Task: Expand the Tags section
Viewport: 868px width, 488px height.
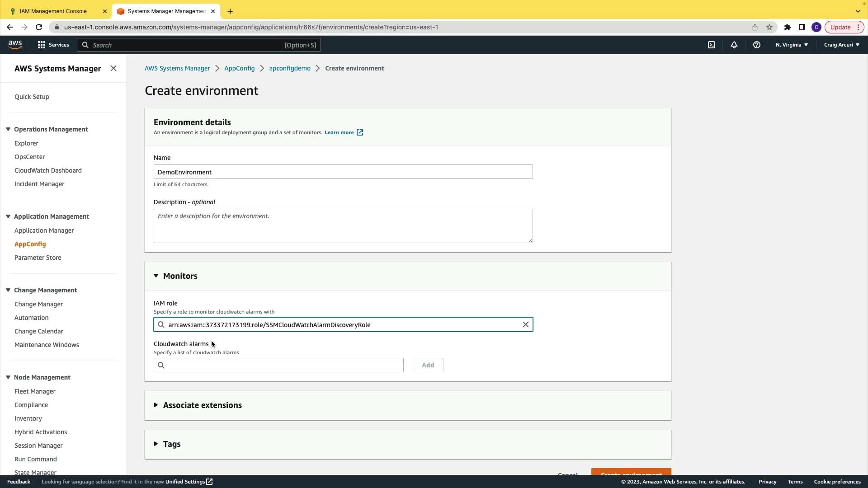Action: [x=156, y=444]
